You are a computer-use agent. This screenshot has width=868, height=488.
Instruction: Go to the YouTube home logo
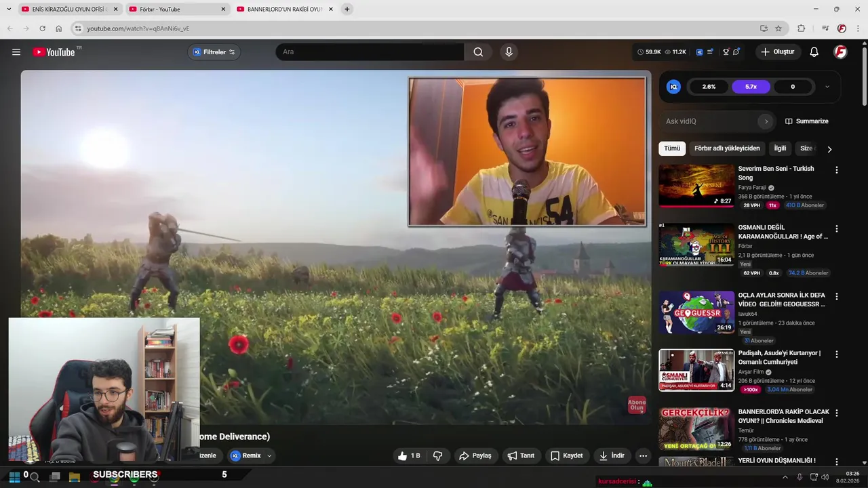pyautogui.click(x=54, y=52)
